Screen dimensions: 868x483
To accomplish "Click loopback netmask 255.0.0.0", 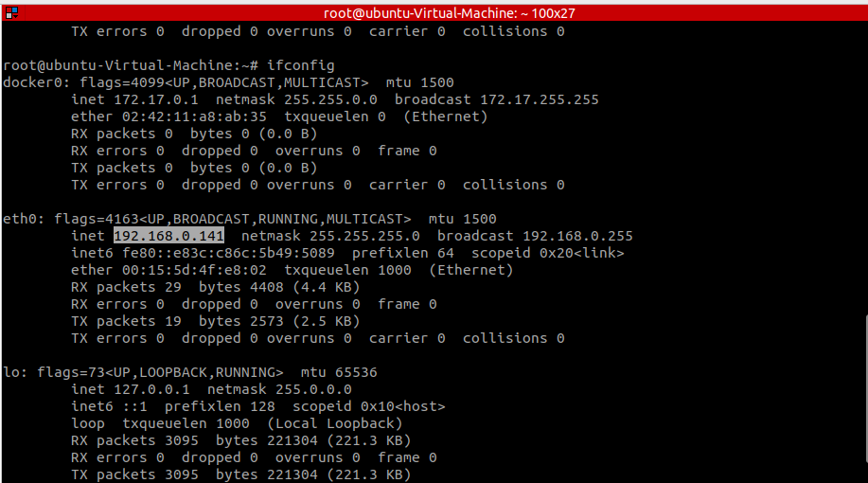I will [x=313, y=389].
